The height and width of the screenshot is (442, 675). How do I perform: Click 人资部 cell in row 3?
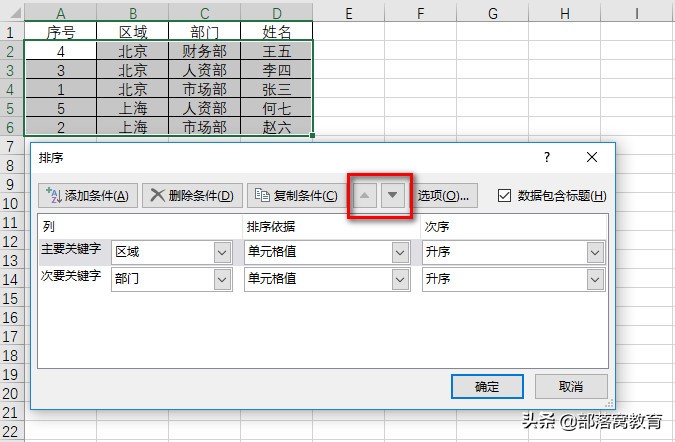click(x=204, y=70)
